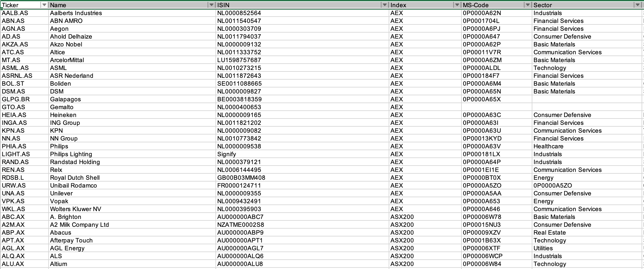Screen dimensions: 644x269
Task: Click ISIN cell AU000000ALU8
Action: pos(302,264)
